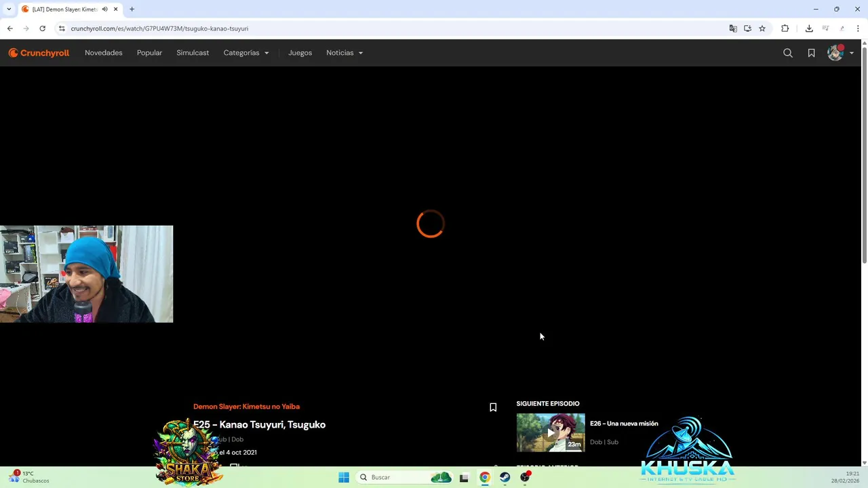This screenshot has height=488, width=868.
Task: Open the Popular menu item
Action: (x=149, y=53)
